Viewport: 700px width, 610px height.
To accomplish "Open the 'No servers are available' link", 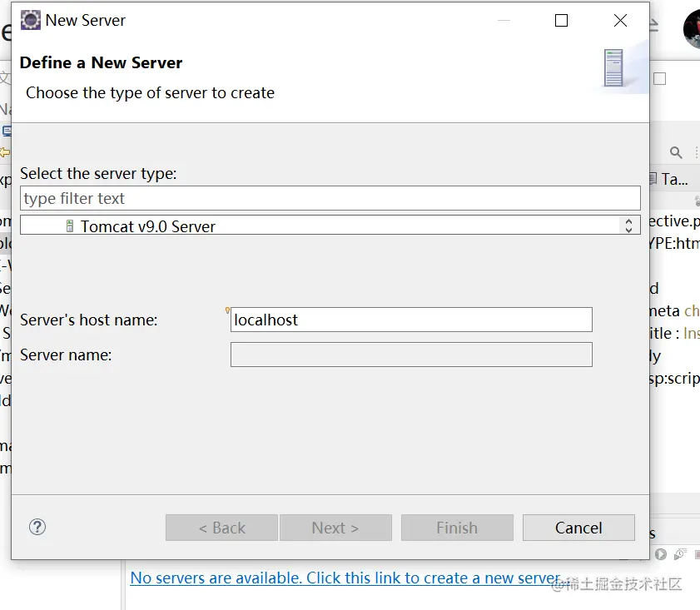I will point(345,578).
